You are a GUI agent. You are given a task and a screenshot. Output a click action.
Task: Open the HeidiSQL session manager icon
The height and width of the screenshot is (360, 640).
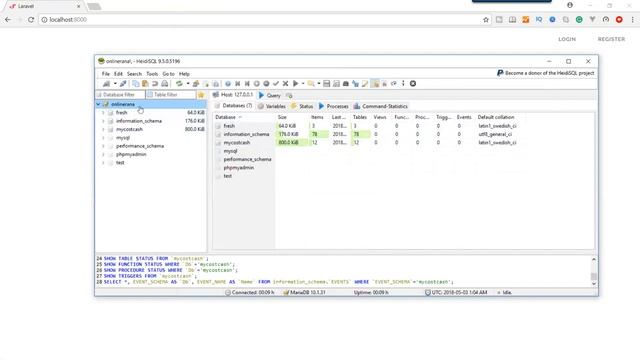click(106, 84)
